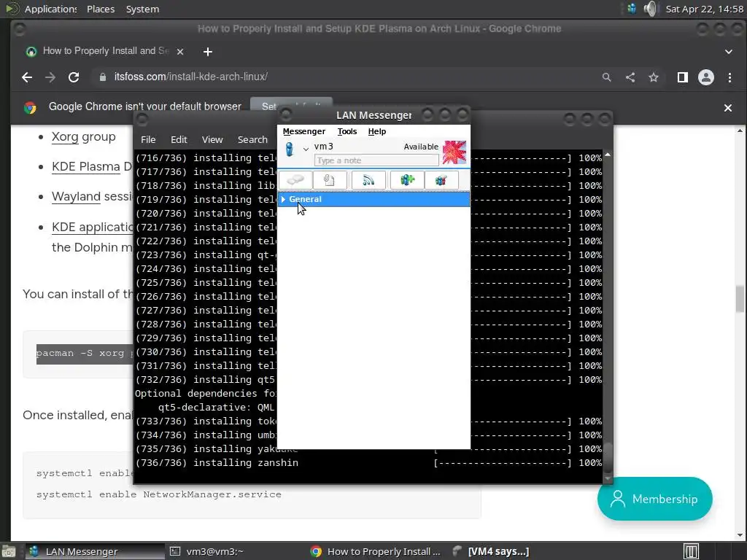Viewport: 747px width, 560px height.
Task: Click the zoom magnifier icon in the address bar
Action: [606, 77]
